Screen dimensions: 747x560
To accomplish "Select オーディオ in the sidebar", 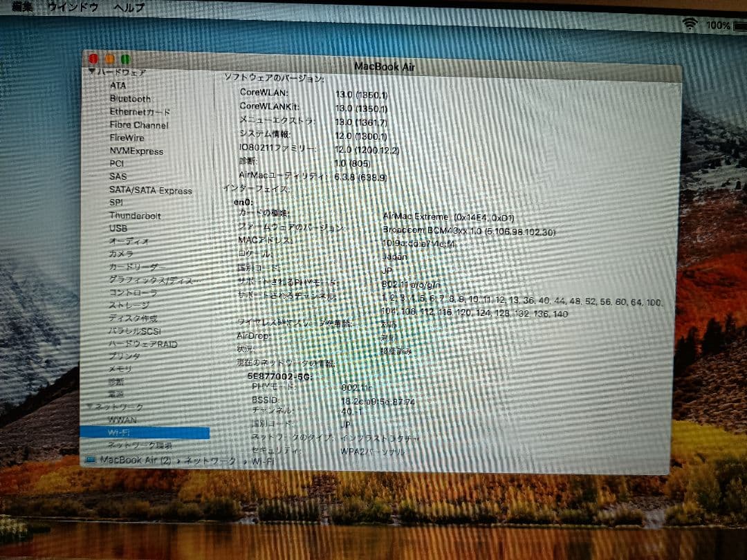I will tap(129, 241).
